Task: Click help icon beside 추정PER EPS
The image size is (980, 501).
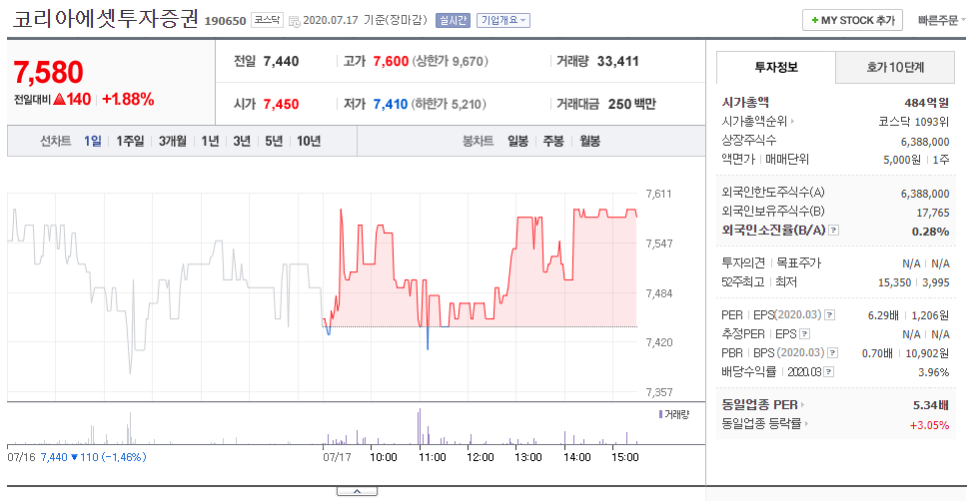Action: (x=805, y=333)
